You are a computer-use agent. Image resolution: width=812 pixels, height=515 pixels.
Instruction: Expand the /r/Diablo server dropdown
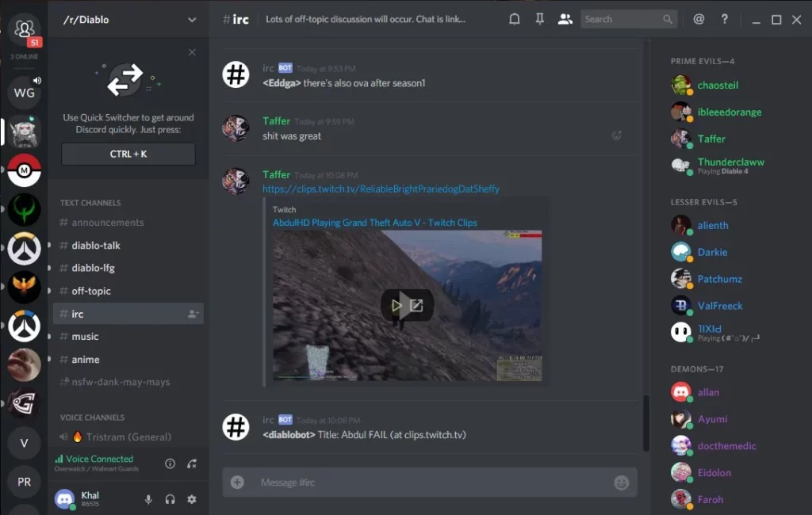tap(192, 20)
